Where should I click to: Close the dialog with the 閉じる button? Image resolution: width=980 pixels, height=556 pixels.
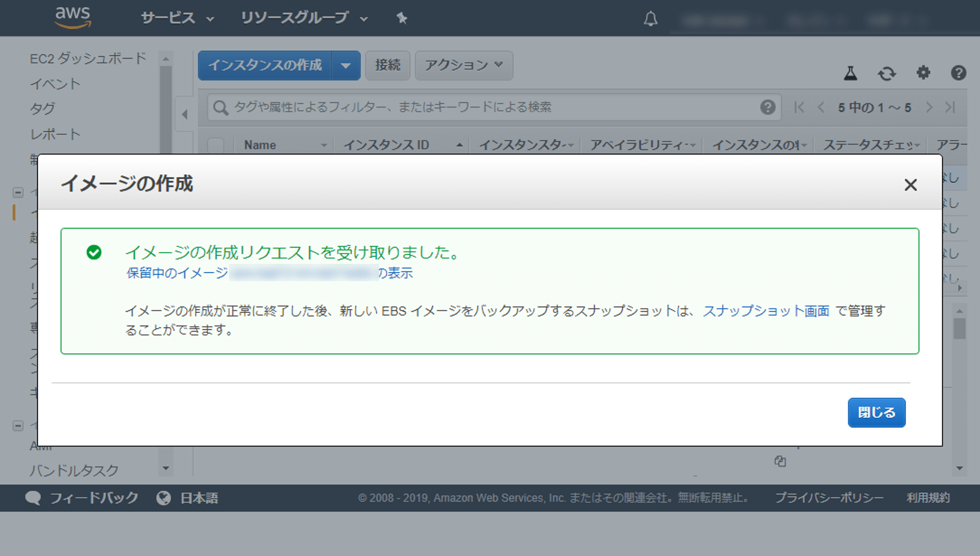(876, 413)
